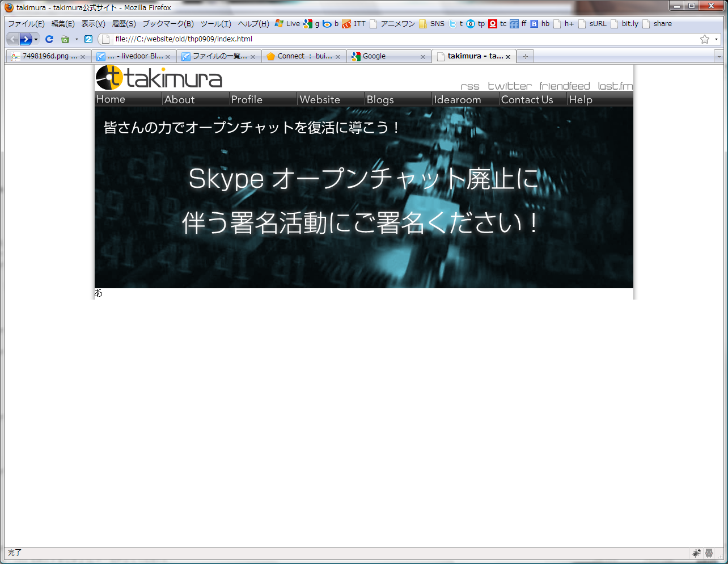
Task: Open the share bookmarklet
Action: click(x=657, y=24)
